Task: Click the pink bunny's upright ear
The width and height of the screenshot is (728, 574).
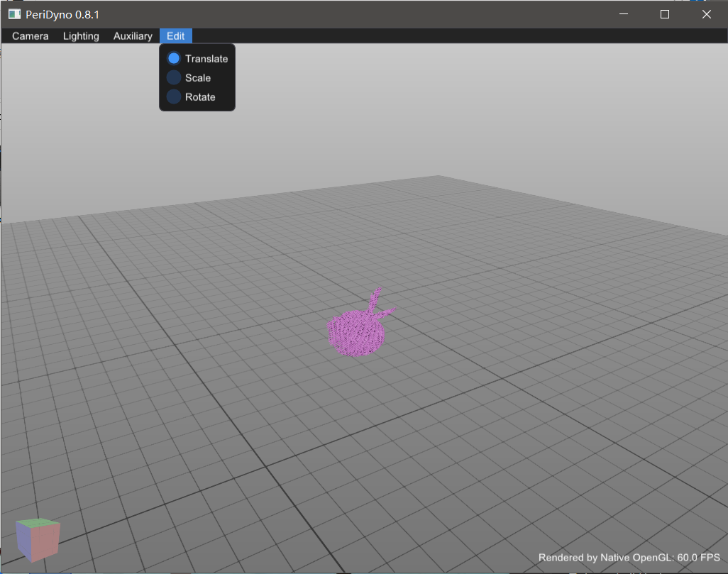Action: pos(375,298)
